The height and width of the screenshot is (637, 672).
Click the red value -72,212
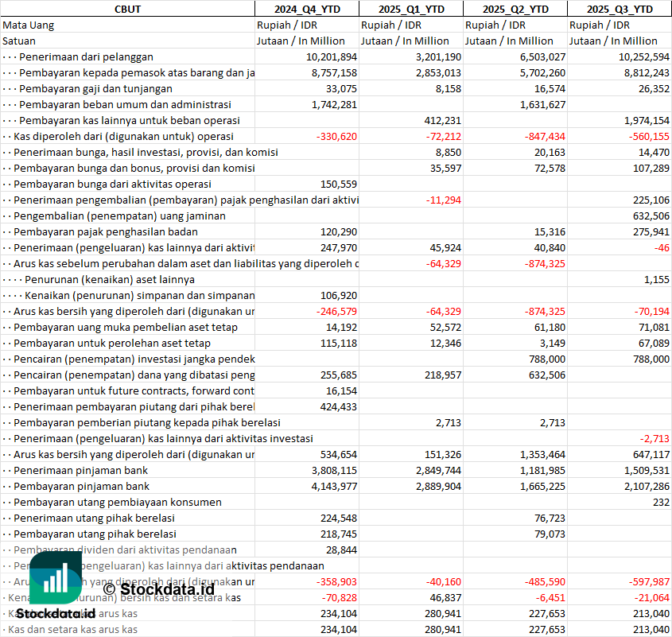[x=444, y=136]
